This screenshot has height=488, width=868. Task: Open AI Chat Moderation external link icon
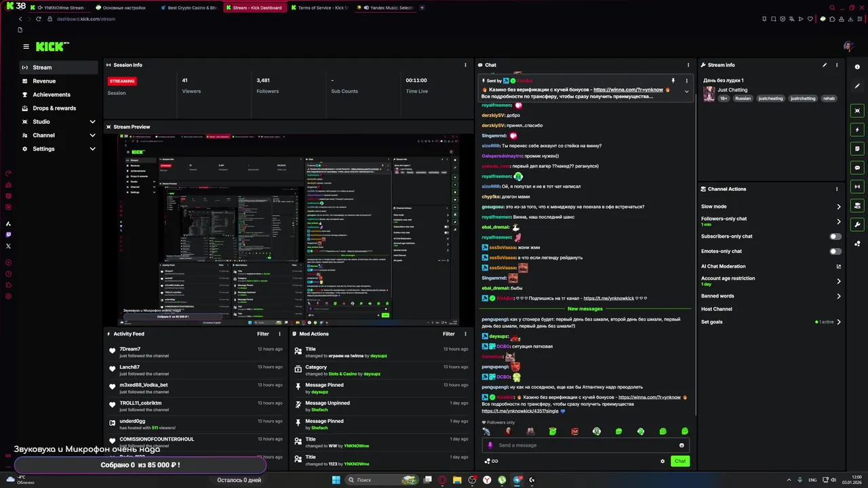[839, 266]
